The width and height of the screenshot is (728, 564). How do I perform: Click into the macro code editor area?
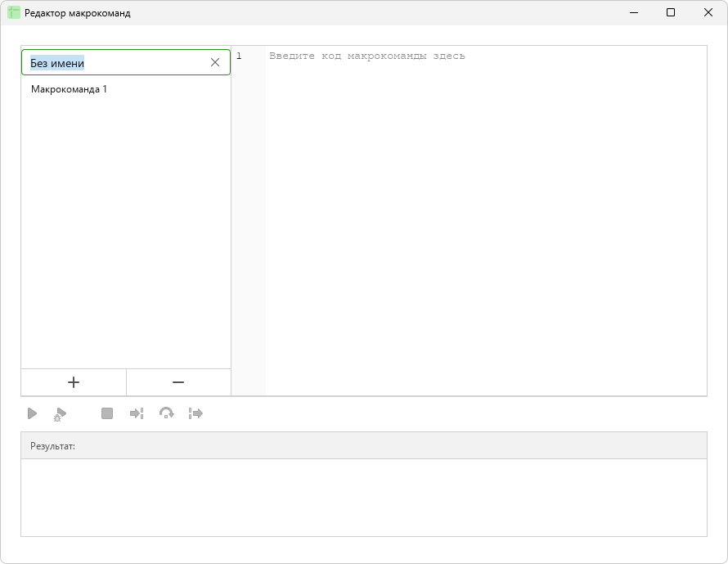tap(486, 221)
